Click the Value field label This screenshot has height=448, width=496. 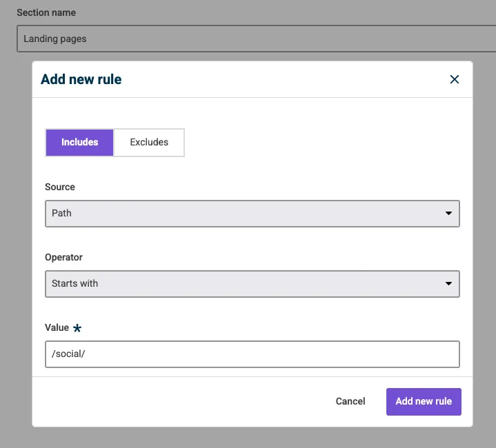click(57, 327)
